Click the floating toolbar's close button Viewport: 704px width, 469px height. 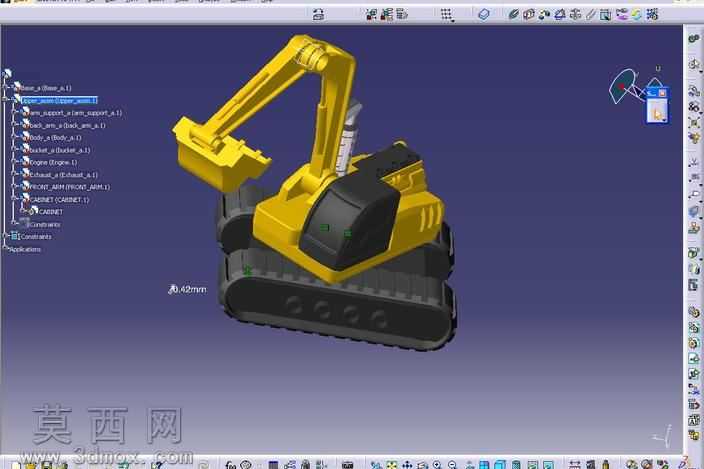tap(662, 93)
